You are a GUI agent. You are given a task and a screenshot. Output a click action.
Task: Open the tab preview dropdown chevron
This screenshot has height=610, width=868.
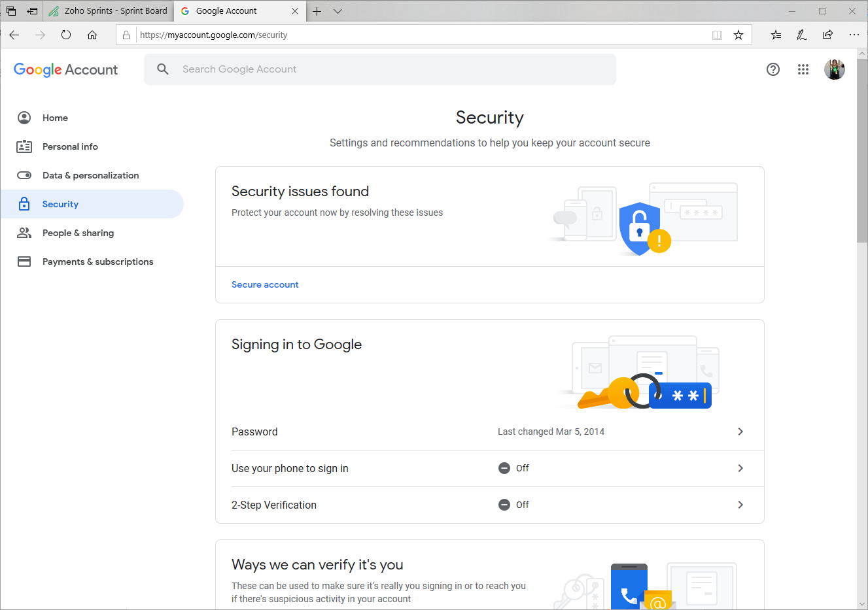point(338,11)
